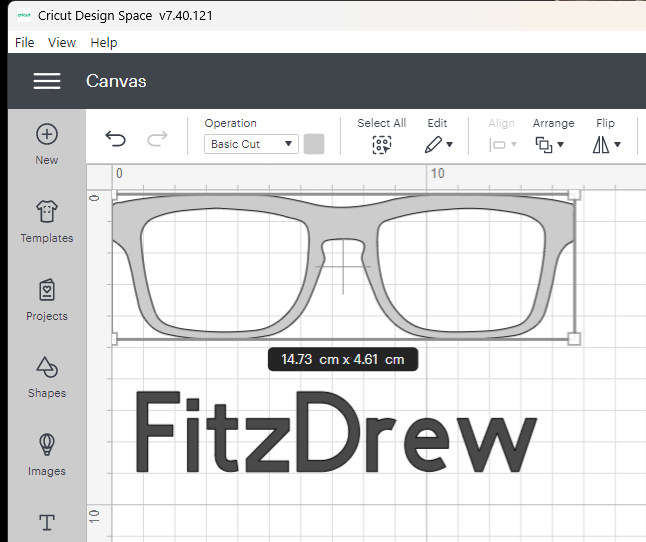The height and width of the screenshot is (542, 646).
Task: Expand the Edit dropdown
Action: click(437, 144)
